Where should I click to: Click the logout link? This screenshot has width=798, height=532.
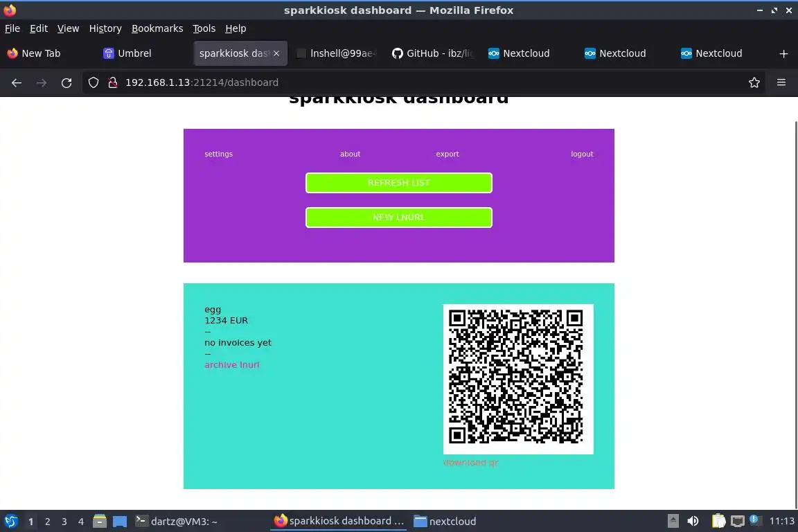click(582, 154)
